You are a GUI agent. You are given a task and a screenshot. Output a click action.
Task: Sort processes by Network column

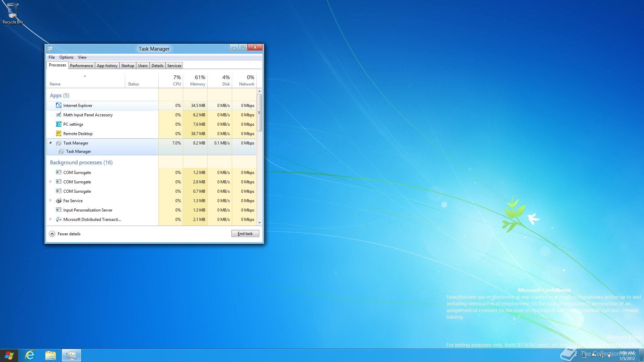pos(244,81)
